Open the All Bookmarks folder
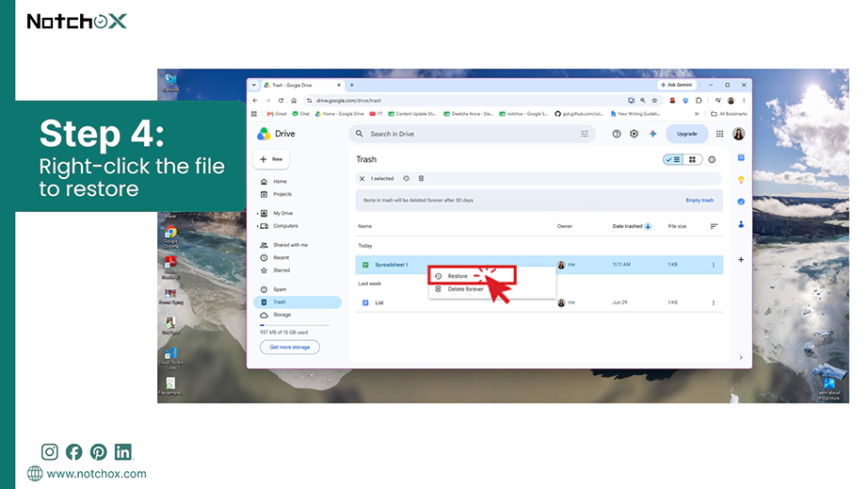 point(729,113)
